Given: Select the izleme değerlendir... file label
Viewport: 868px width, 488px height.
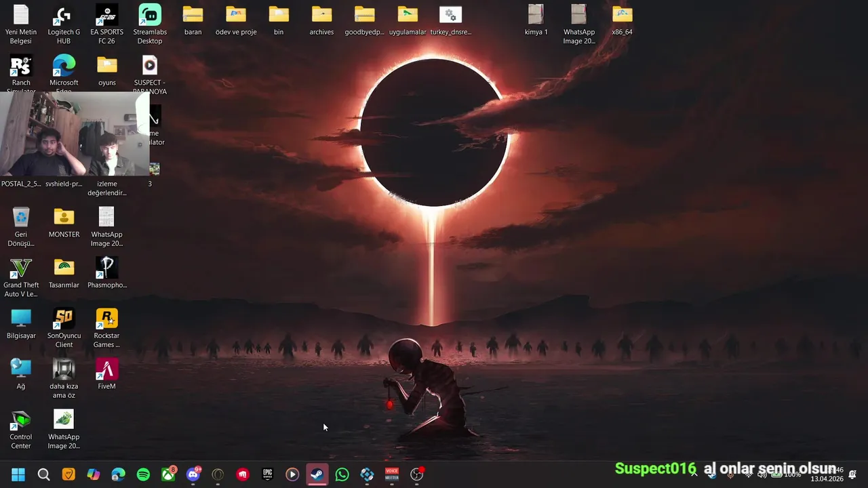Looking at the screenshot, I should pyautogui.click(x=106, y=188).
